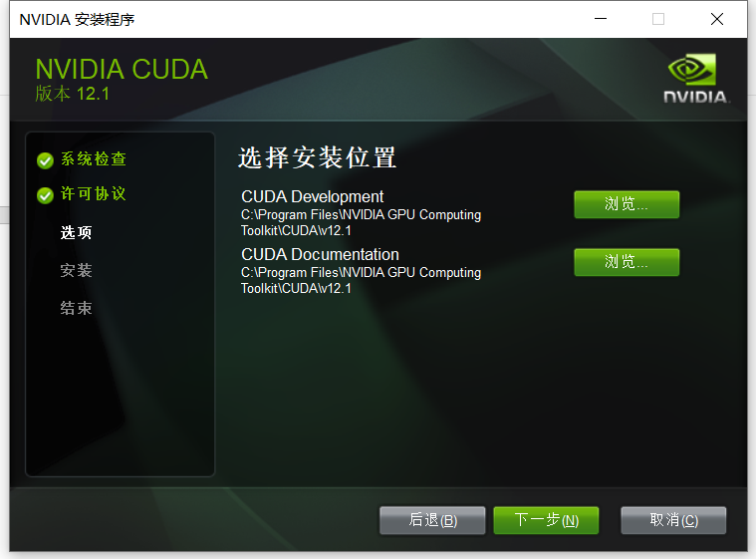Screen dimensions: 756x559
Task: Minimize the NVIDIA installer window
Action: point(601,19)
